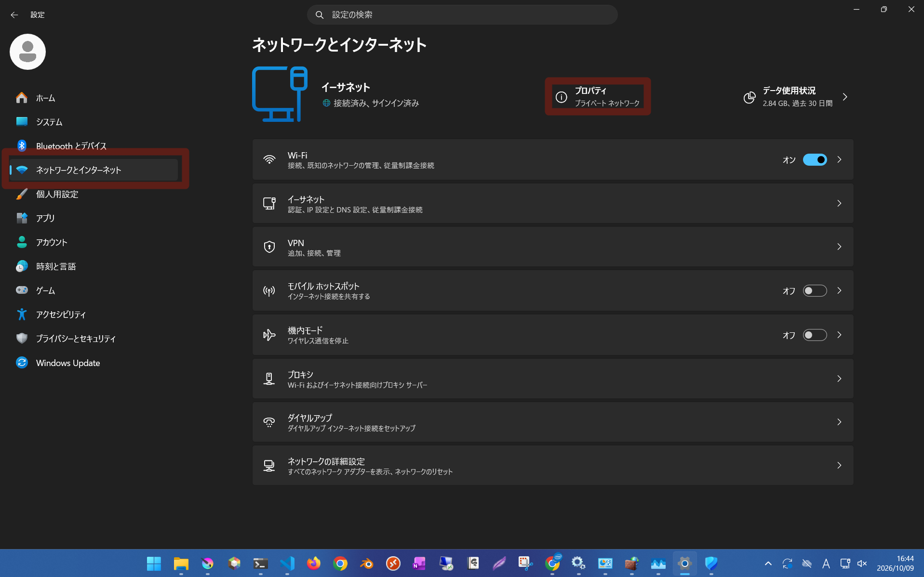Click the data usage pie icon

point(750,97)
